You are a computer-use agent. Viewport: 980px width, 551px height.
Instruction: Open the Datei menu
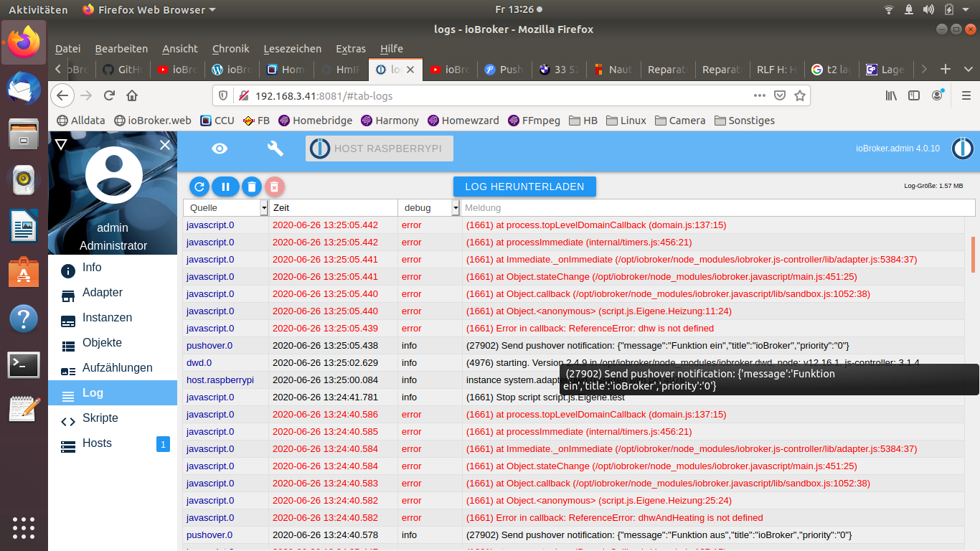click(x=68, y=49)
